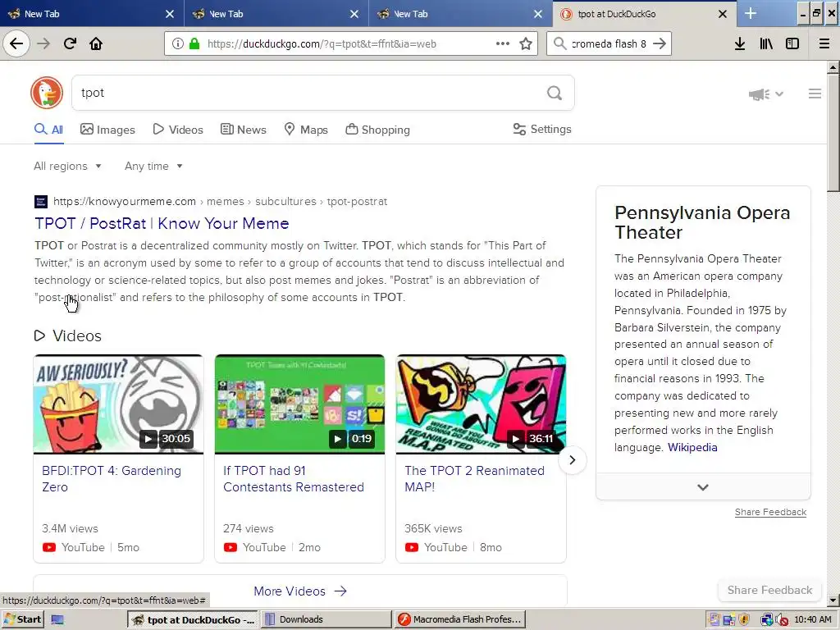Toggle the Firefox sidebar view

coord(792,43)
